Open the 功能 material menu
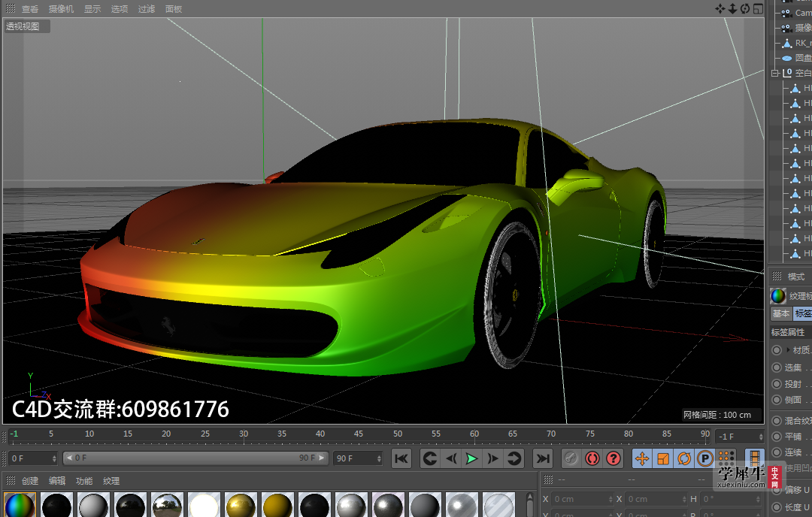Screen dimensions: 812x517 (x=84, y=481)
